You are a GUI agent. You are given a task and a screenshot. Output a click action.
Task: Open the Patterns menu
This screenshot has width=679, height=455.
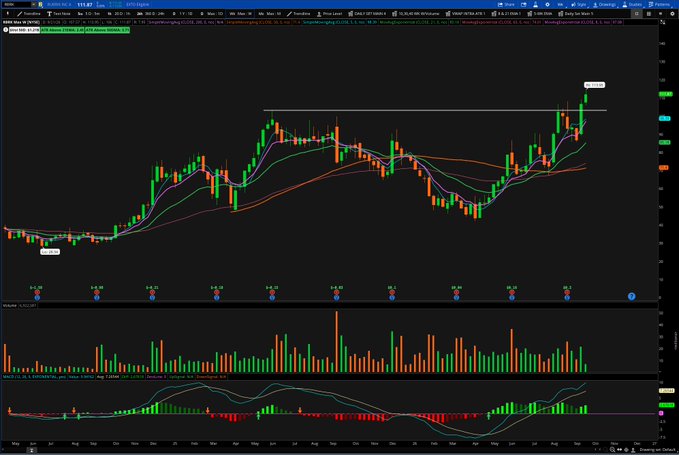pyautogui.click(x=660, y=4)
